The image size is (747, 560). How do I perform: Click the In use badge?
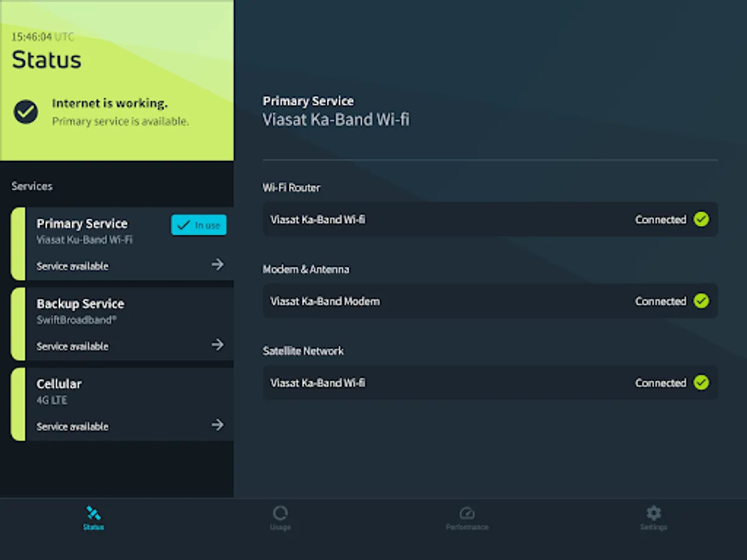199,225
